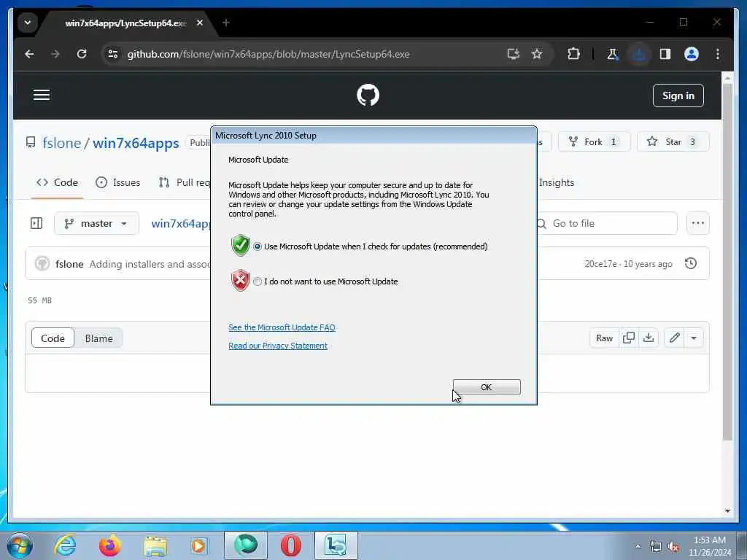Download raw file icon

pos(649,338)
